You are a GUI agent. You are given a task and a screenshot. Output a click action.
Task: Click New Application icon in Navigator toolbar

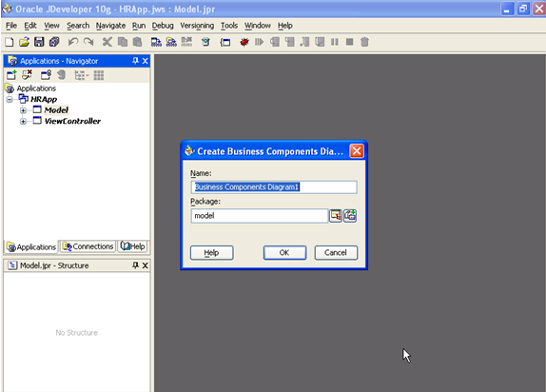coord(11,75)
